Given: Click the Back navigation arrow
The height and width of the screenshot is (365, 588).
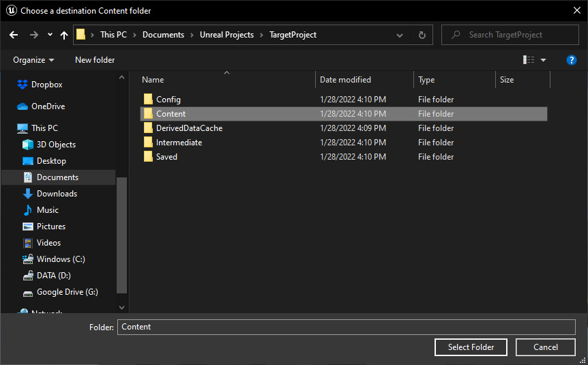Looking at the screenshot, I should (14, 35).
